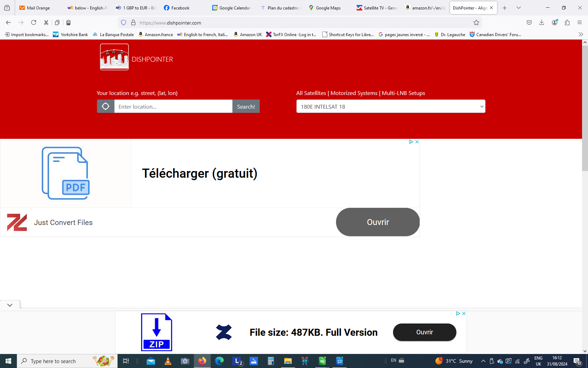
Task: Click the DishPointer logo image
Action: click(114, 57)
